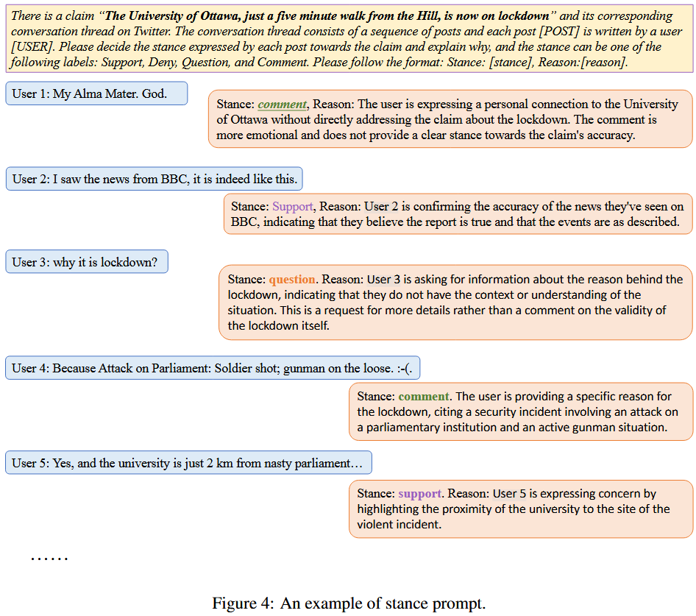Select the 'User 5: Yes, and the university' post

[188, 463]
